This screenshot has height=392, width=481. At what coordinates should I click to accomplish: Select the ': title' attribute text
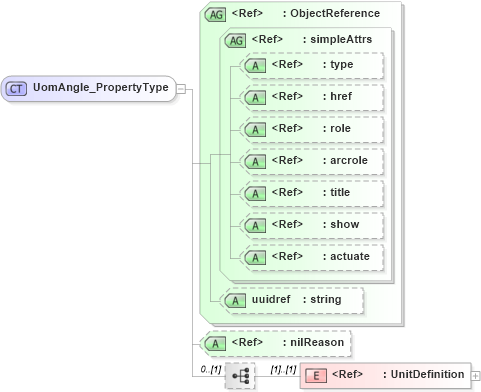pyautogui.click(x=336, y=192)
